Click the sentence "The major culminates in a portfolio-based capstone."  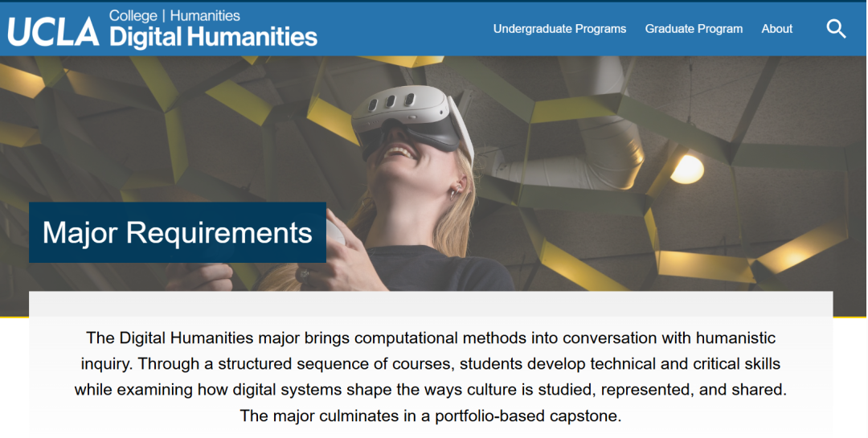(x=431, y=415)
